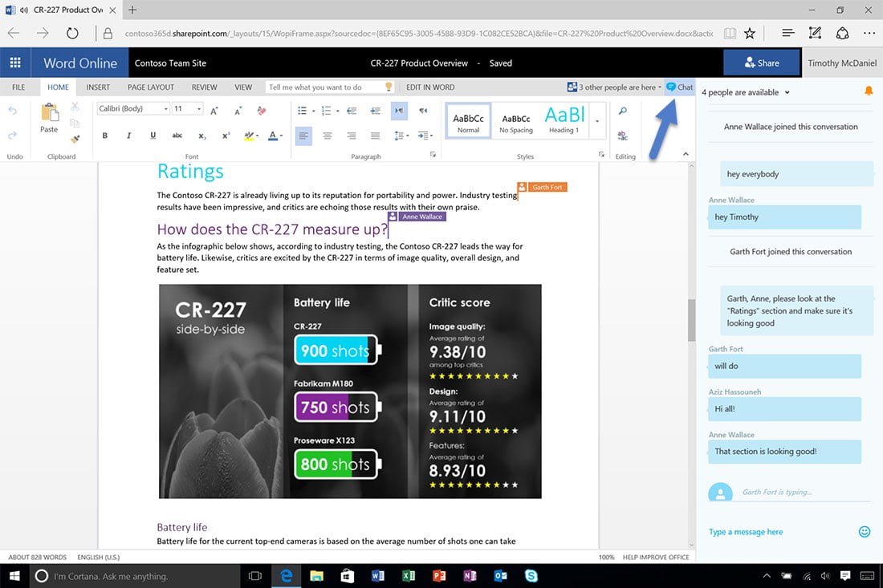Select the Grow Font icon
The height and width of the screenshot is (588, 883).
tap(214, 112)
